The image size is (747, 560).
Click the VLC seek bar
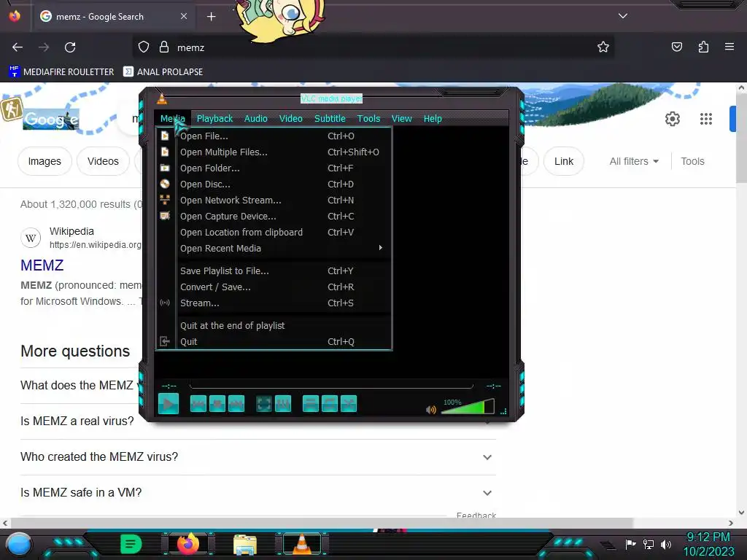[x=331, y=386]
